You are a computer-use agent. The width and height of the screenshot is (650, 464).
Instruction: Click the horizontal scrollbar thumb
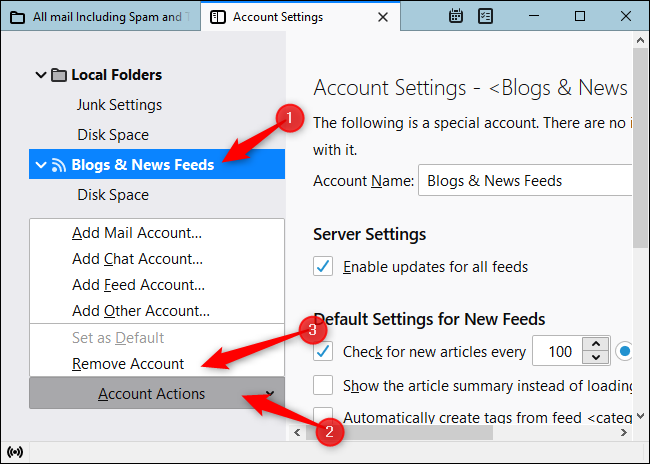click(399, 433)
